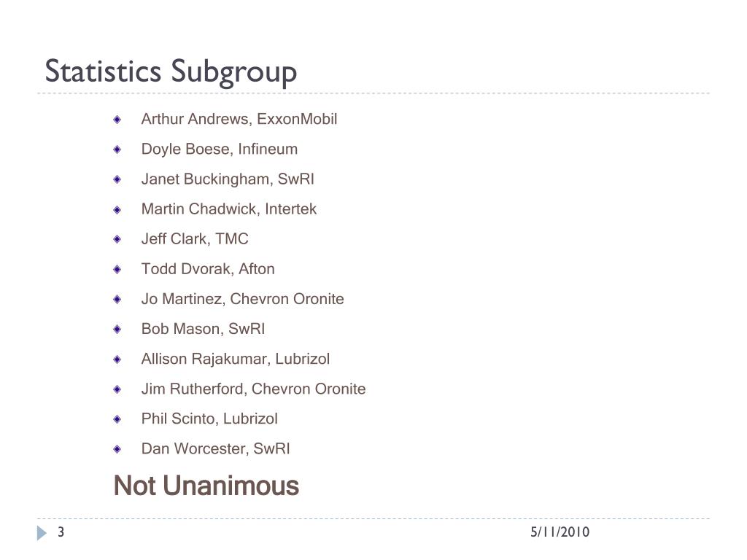Select the line Bob Mason, SwRI
This screenshot has height=560, width=747.
point(203,329)
